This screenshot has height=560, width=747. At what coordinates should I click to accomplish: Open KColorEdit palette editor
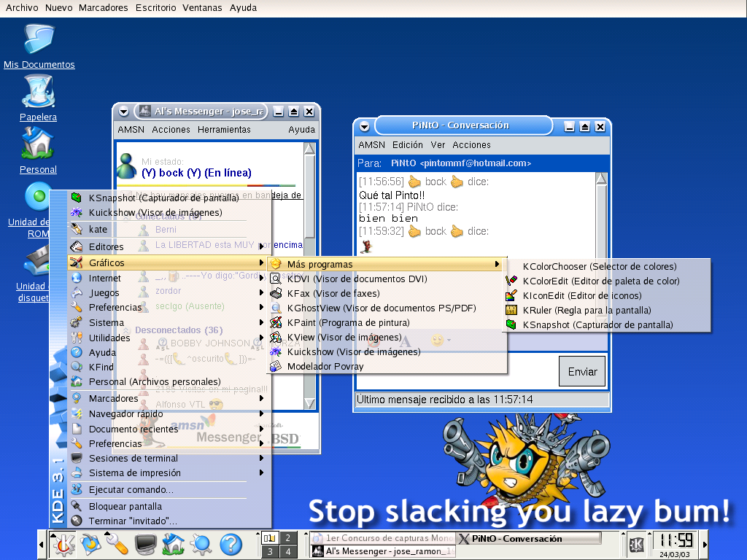pos(607,281)
